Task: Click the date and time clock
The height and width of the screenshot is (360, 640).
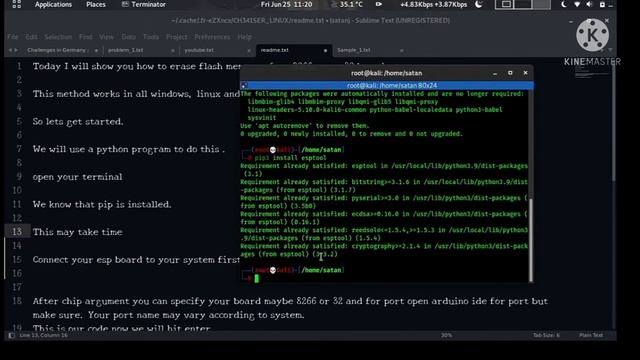Action: coord(287,4)
